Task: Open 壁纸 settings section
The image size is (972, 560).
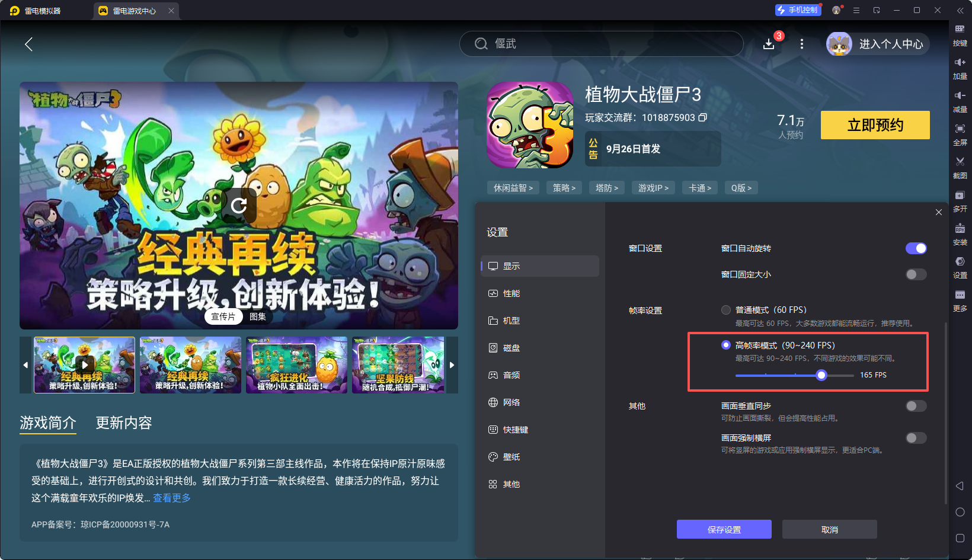Action: 540,457
